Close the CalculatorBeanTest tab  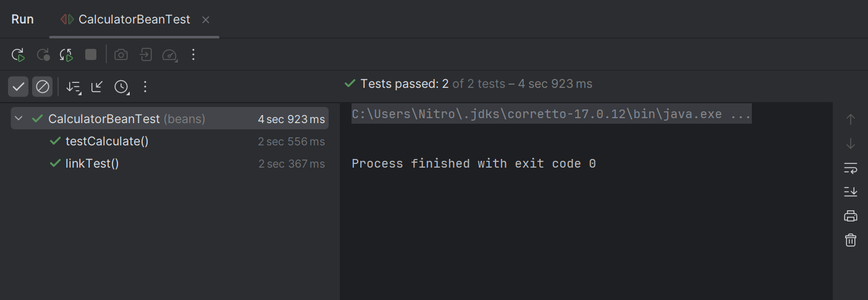tap(206, 20)
